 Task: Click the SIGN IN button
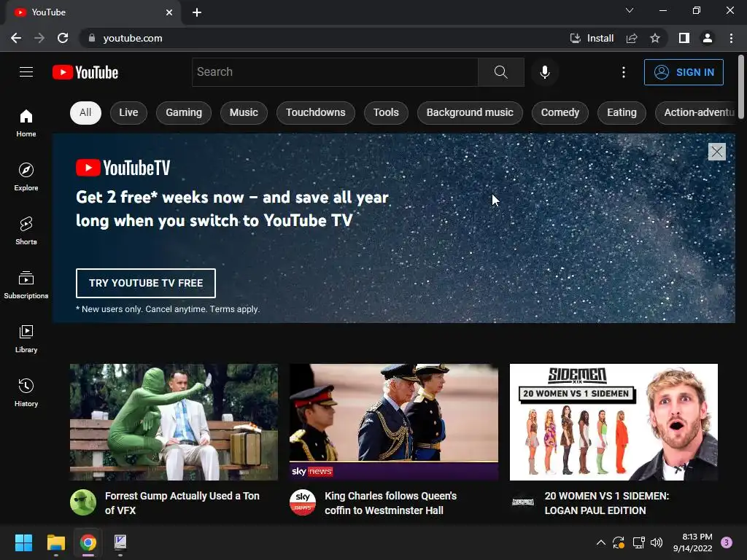coord(684,72)
